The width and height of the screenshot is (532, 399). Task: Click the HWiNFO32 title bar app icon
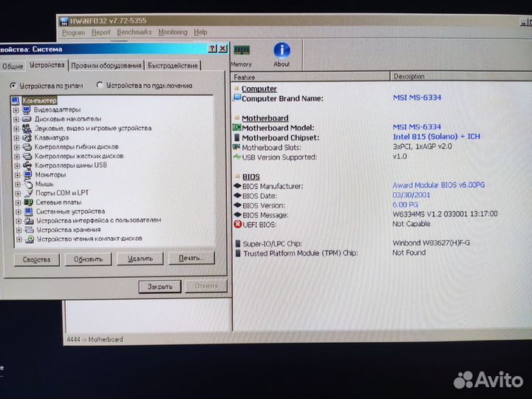coord(64,21)
